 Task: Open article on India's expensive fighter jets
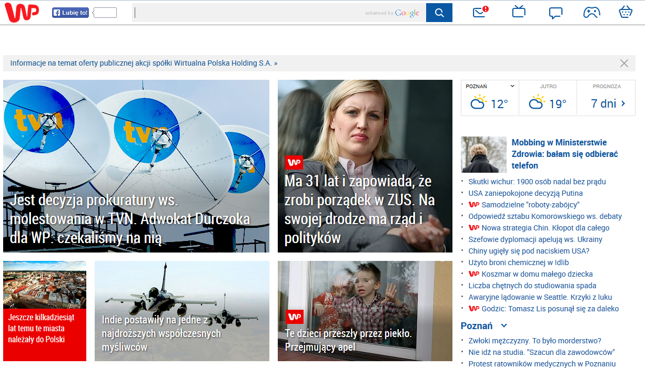click(x=182, y=311)
